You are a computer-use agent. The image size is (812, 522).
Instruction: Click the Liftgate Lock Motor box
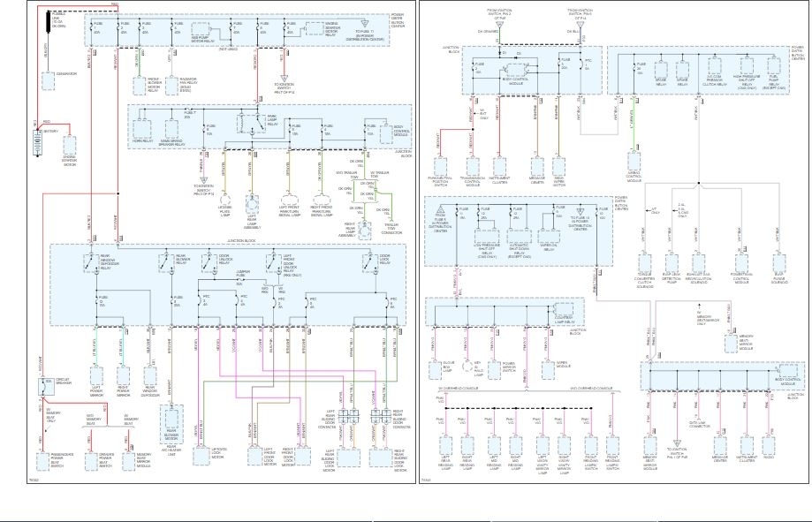[201, 456]
